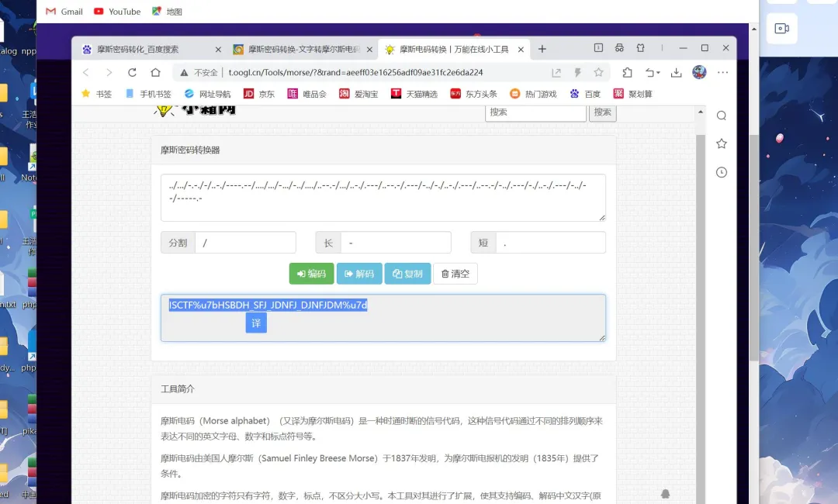Screen dimensions: 838x504
Task: Click the skin shirt icon in title bar
Action: click(x=641, y=48)
